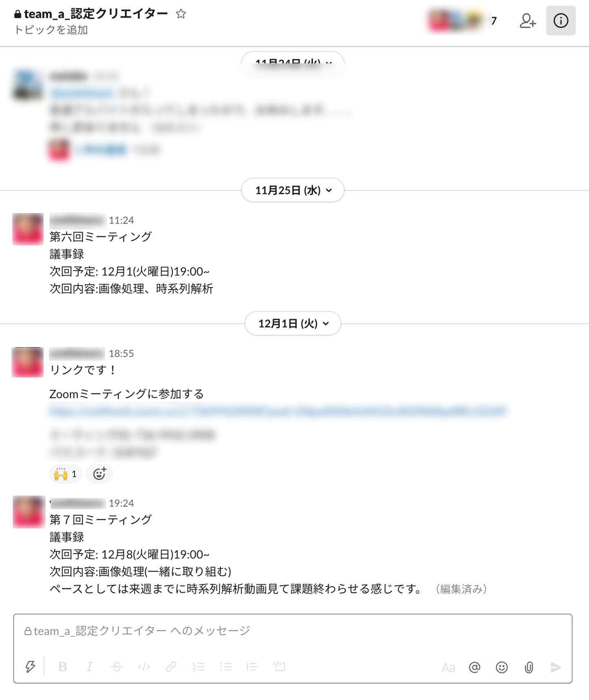Show channel details info icon
Image resolution: width=589 pixels, height=700 pixels.
[561, 20]
